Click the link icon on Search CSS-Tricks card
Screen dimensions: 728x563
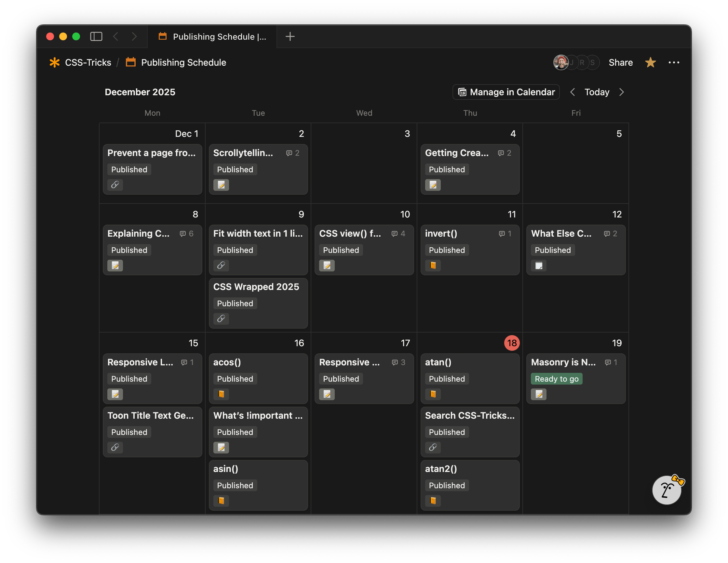coord(432,447)
